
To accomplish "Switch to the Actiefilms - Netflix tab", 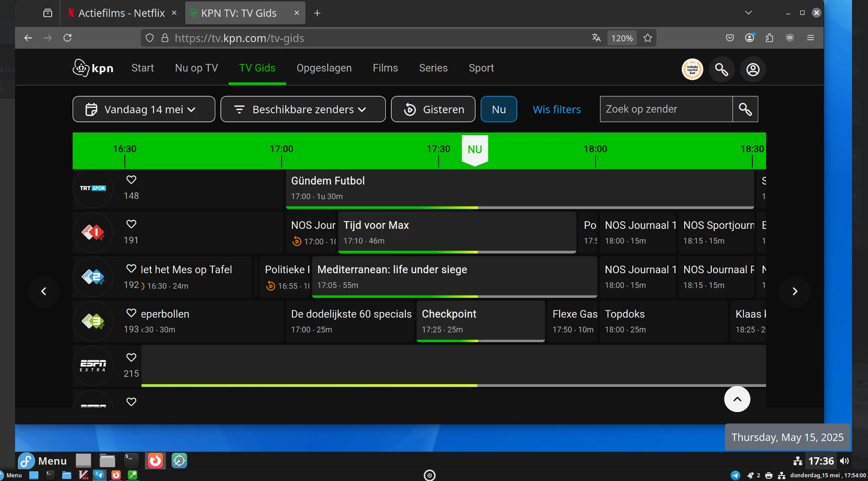I will pos(121,13).
